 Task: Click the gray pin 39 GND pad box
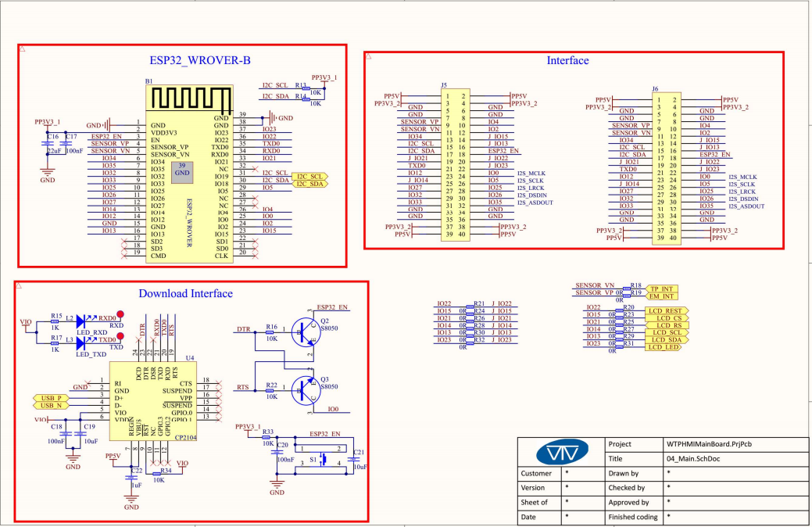point(182,172)
